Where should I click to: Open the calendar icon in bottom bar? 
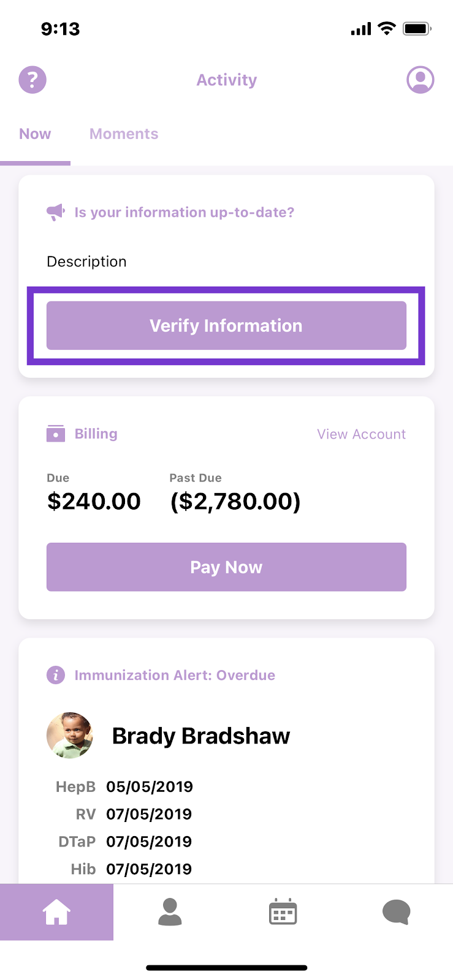point(283,912)
